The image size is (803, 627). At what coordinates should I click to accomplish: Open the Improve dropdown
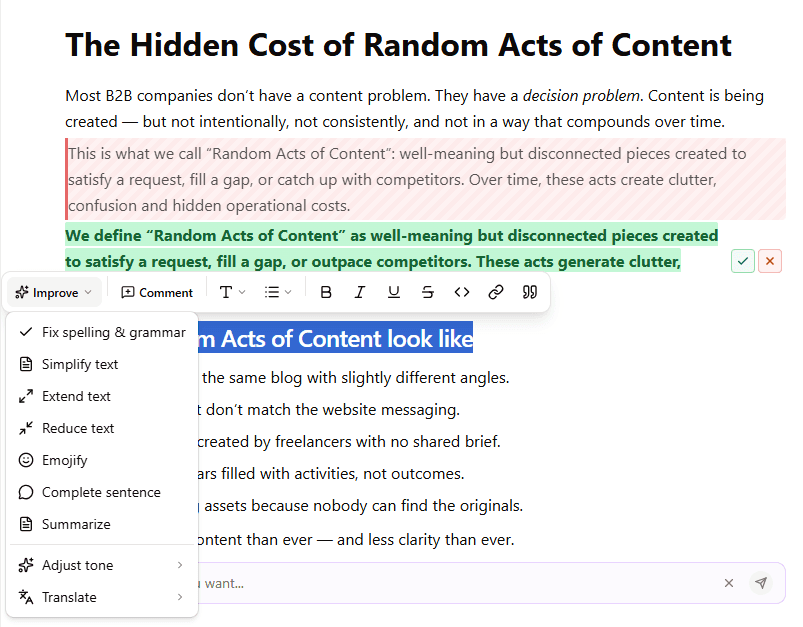(x=54, y=292)
